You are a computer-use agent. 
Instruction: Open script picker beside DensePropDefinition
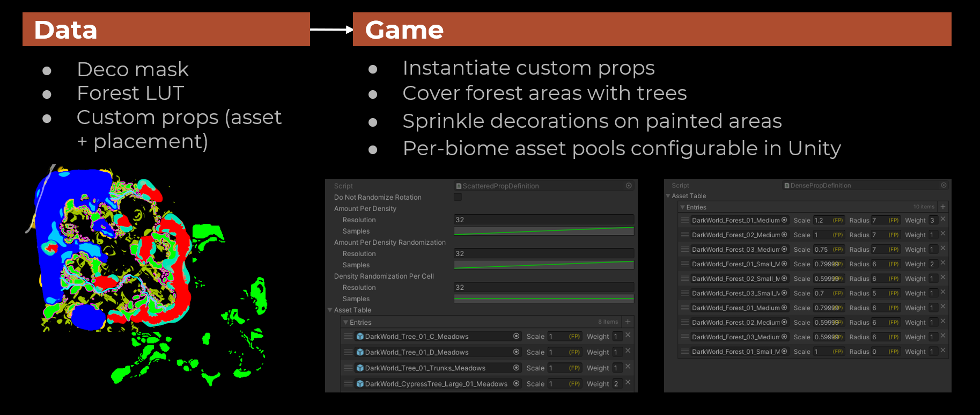coord(944,185)
